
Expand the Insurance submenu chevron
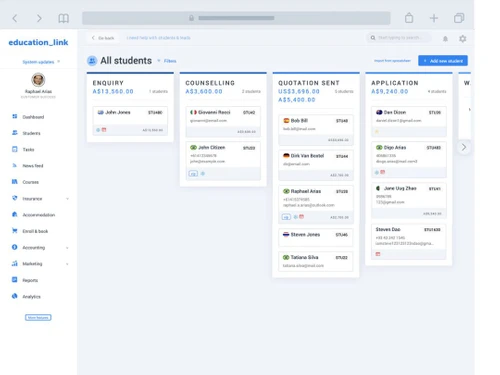(x=67, y=199)
